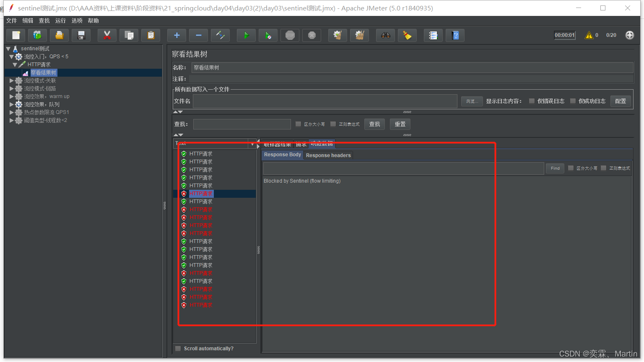Image resolution: width=644 pixels, height=362 pixels.
Task: Expand the 热点参数限流 QPS1 thread group
Action: pos(12,112)
